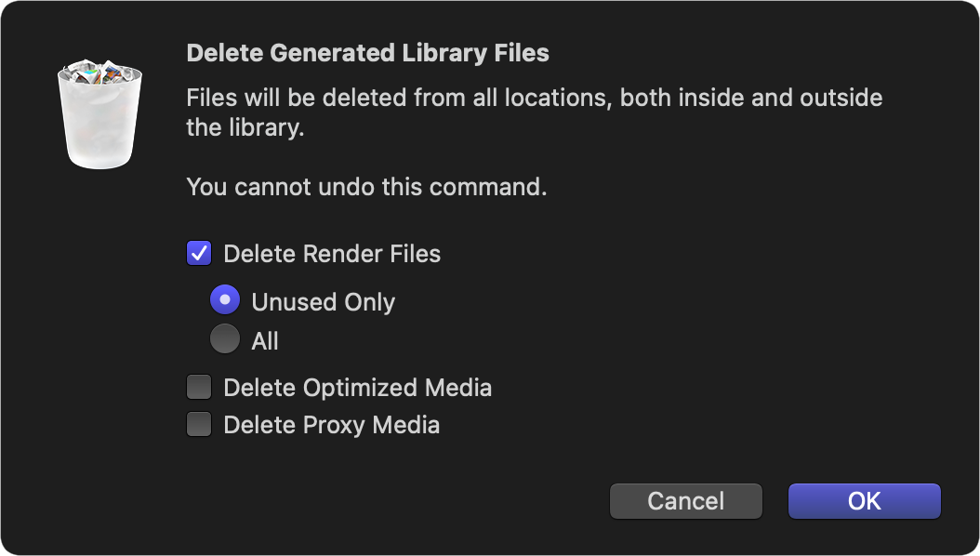Click the You cannot undo this command warning

[x=367, y=187]
